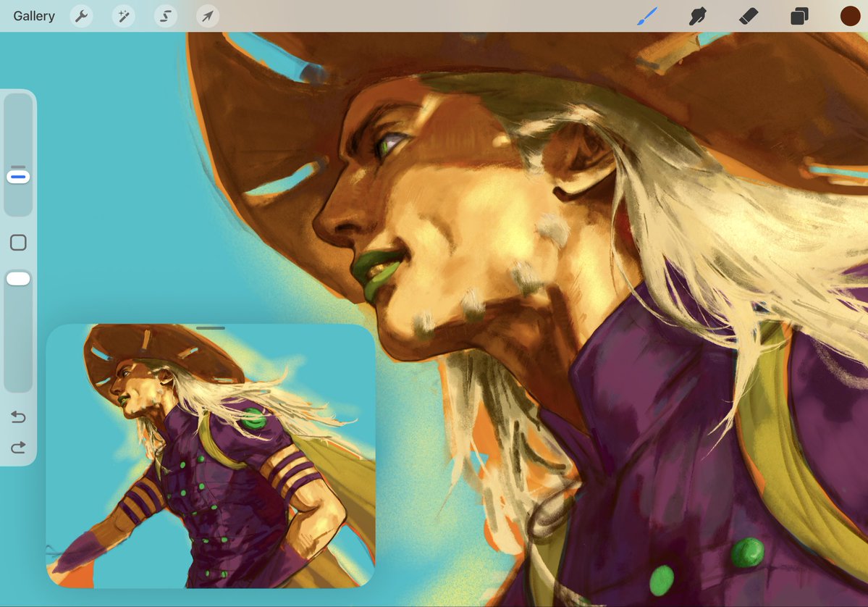Open the Actions wrench menu
Image resolution: width=868 pixels, height=607 pixels.
[81, 16]
